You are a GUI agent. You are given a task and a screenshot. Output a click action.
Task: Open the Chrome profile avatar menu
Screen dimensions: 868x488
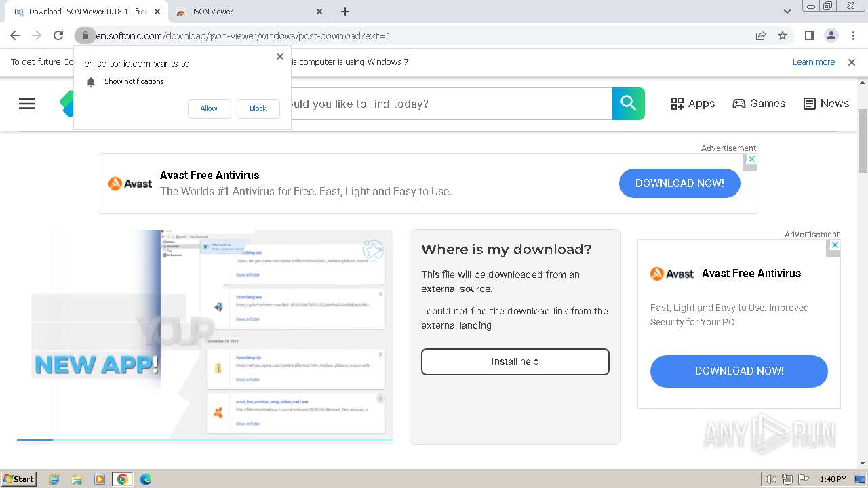pyautogui.click(x=831, y=35)
